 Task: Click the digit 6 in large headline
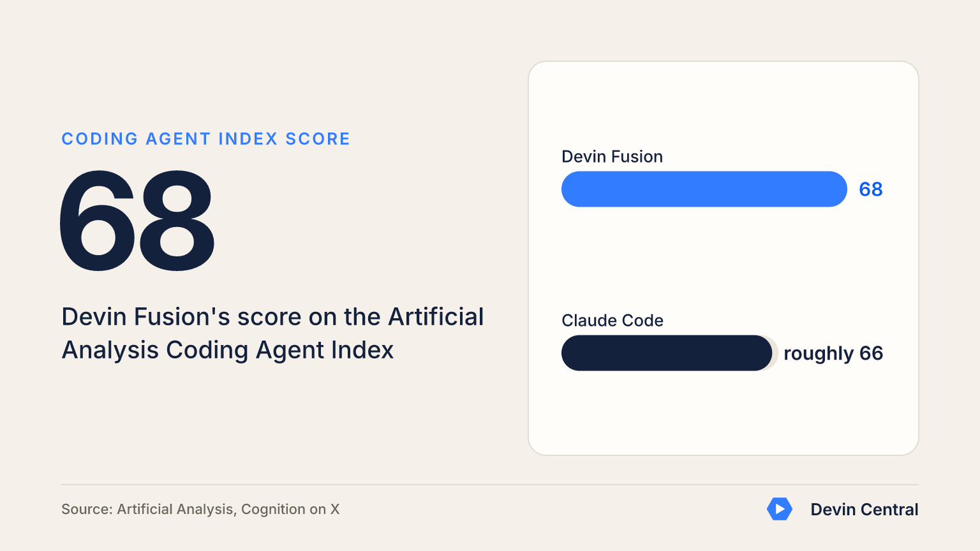pyautogui.click(x=97, y=221)
